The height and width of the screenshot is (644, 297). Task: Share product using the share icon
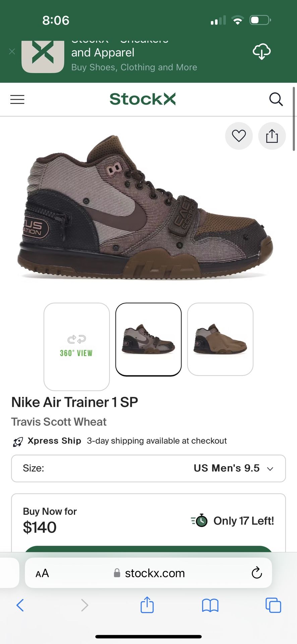point(272,136)
